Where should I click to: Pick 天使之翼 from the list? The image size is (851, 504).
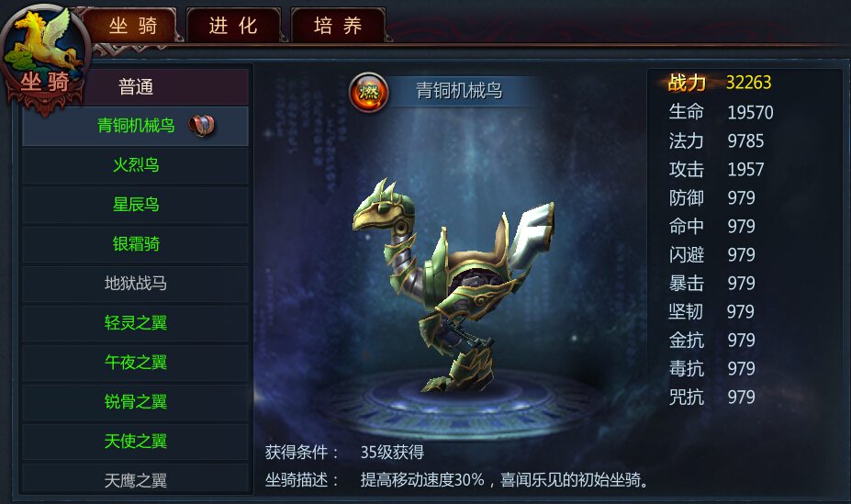pyautogui.click(x=136, y=441)
